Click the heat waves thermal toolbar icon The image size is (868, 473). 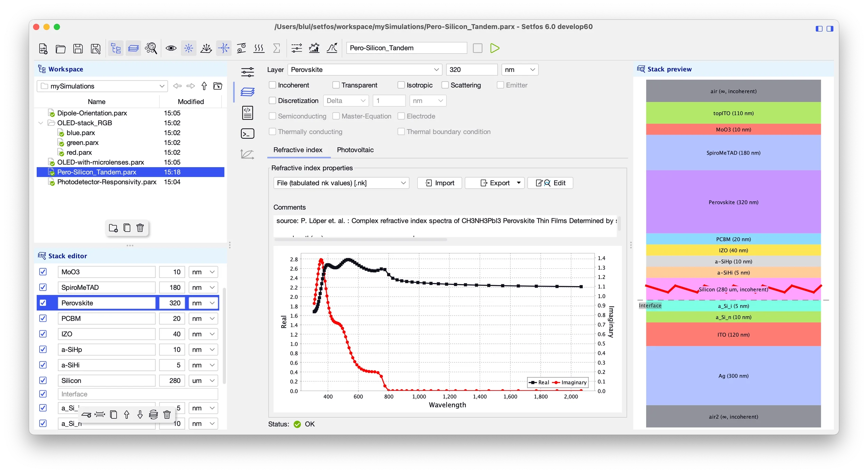click(x=259, y=48)
